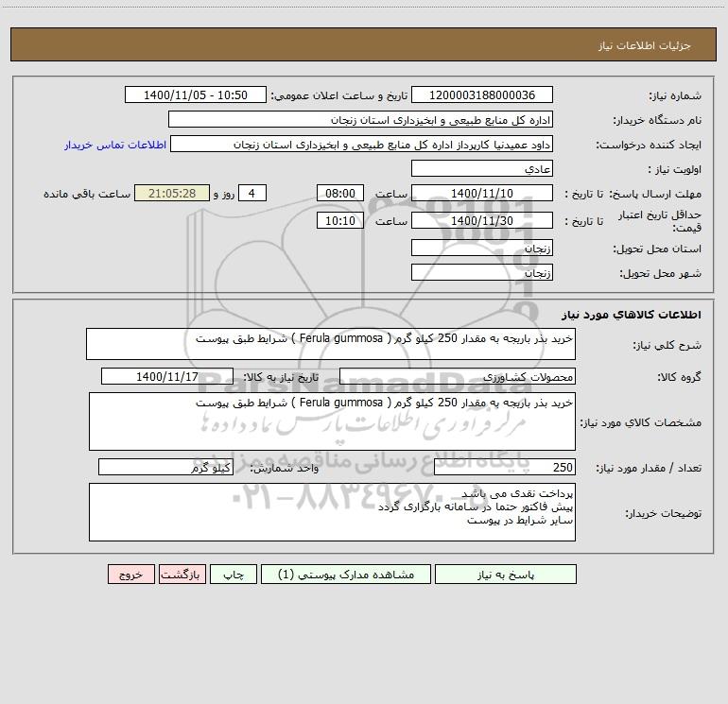Image resolution: width=728 pixels, height=704 pixels.
Task: Click priority field showing عادی
Action: point(482,168)
